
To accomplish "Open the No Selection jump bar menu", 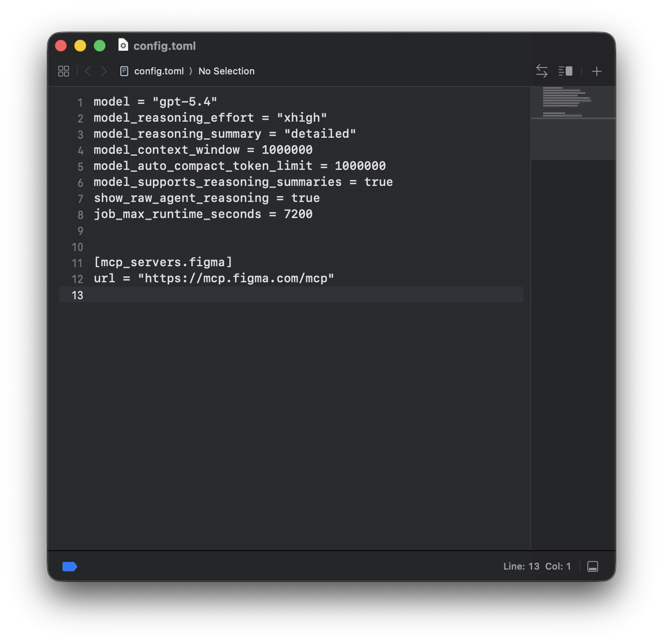I will pos(226,71).
